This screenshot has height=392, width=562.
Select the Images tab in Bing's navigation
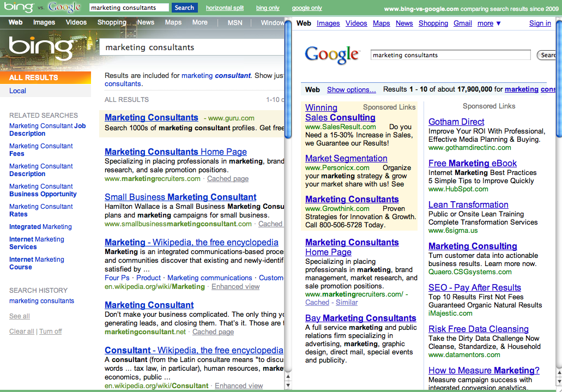tap(44, 22)
